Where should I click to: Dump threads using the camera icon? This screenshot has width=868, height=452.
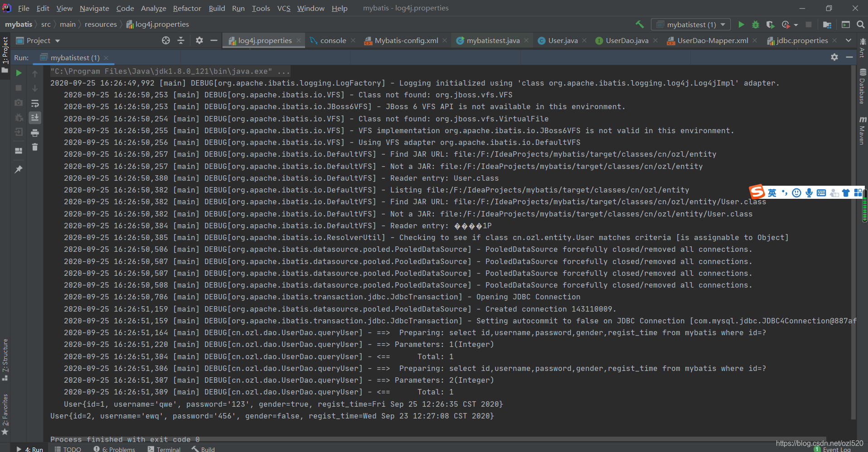(19, 103)
